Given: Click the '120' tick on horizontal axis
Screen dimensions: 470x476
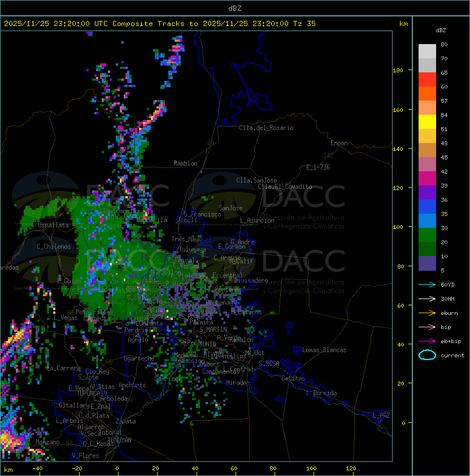Looking at the screenshot, I should click(351, 469).
